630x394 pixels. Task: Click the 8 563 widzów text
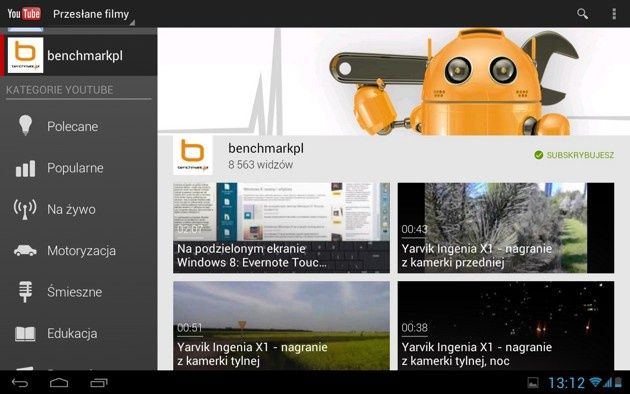tap(260, 165)
